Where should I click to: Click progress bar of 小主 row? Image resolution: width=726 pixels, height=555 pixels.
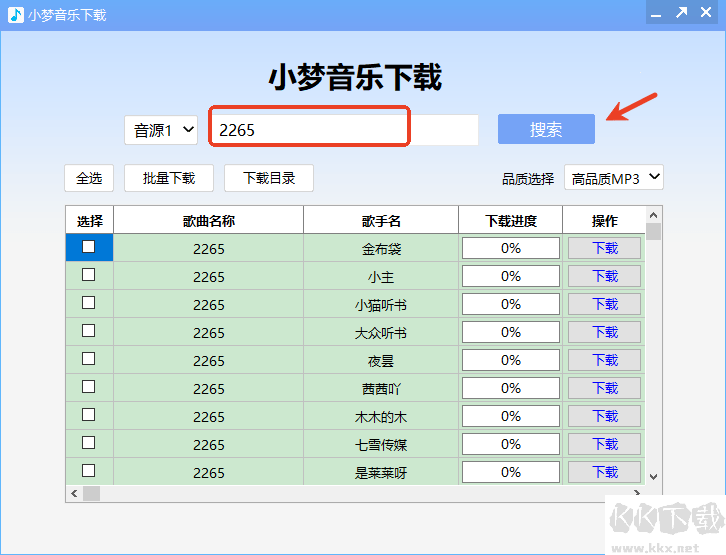click(x=511, y=276)
